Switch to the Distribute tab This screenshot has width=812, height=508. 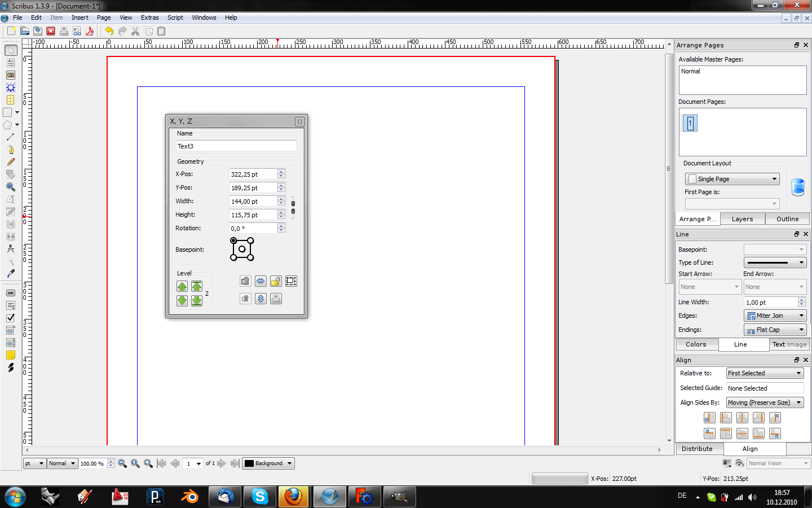pos(697,449)
